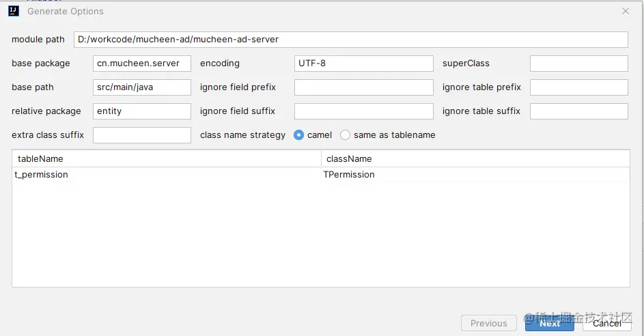The width and height of the screenshot is (644, 336).
Task: Click the IntelliJ logo icon in title bar
Action: pos(14,11)
